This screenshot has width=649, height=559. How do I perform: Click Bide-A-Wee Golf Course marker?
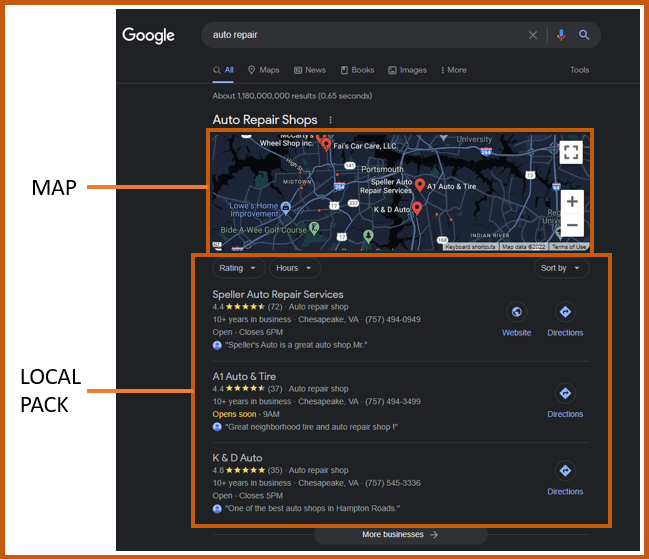[314, 228]
